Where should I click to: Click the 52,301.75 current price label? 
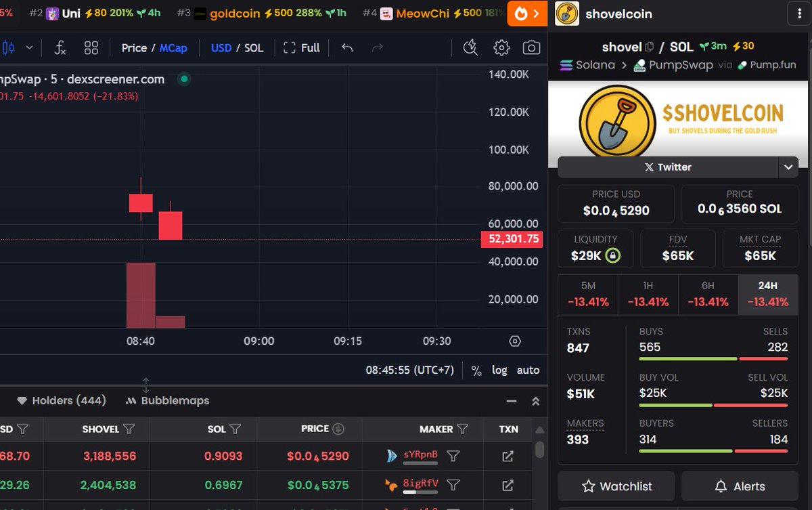(x=512, y=239)
